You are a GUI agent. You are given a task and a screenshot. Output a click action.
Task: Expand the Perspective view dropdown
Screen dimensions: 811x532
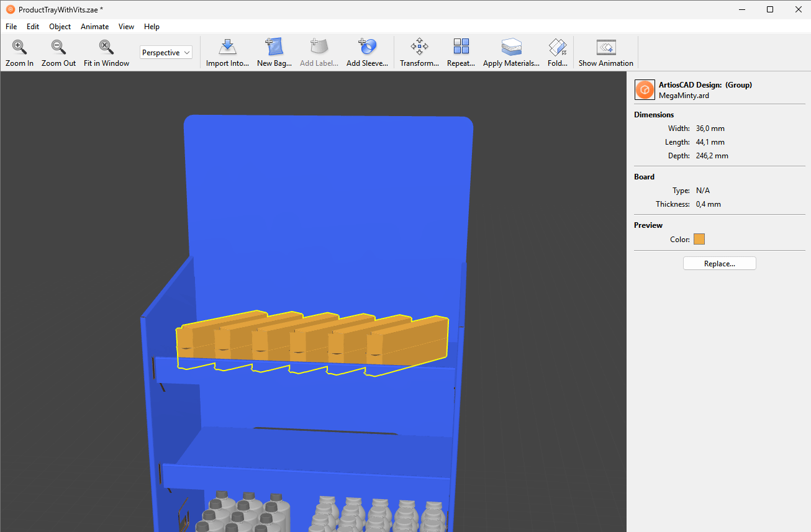tap(166, 53)
